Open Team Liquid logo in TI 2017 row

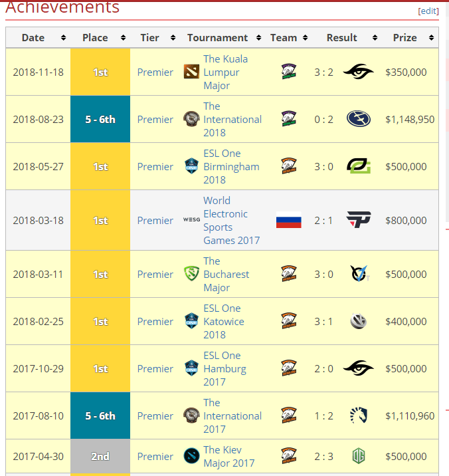pyautogui.click(x=359, y=416)
